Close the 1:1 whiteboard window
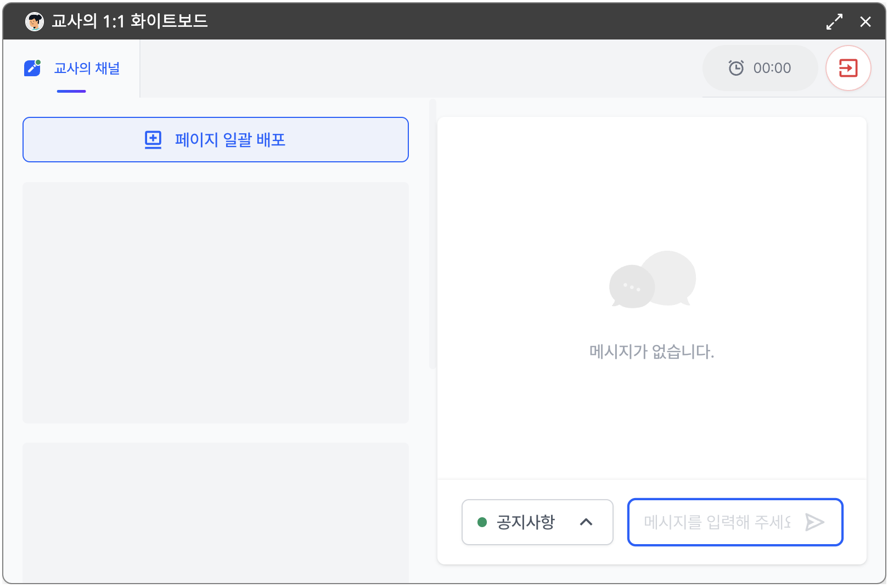This screenshot has height=588, width=888. tap(865, 21)
